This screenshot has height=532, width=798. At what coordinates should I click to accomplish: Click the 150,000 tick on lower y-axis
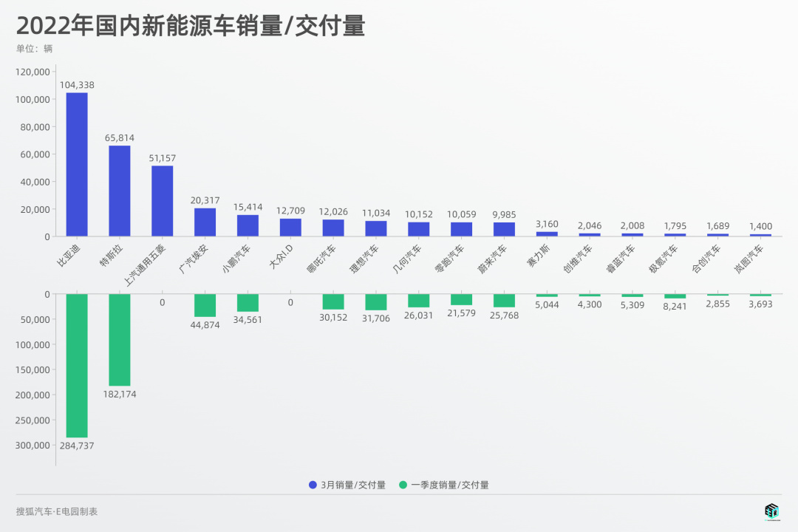tap(33, 370)
